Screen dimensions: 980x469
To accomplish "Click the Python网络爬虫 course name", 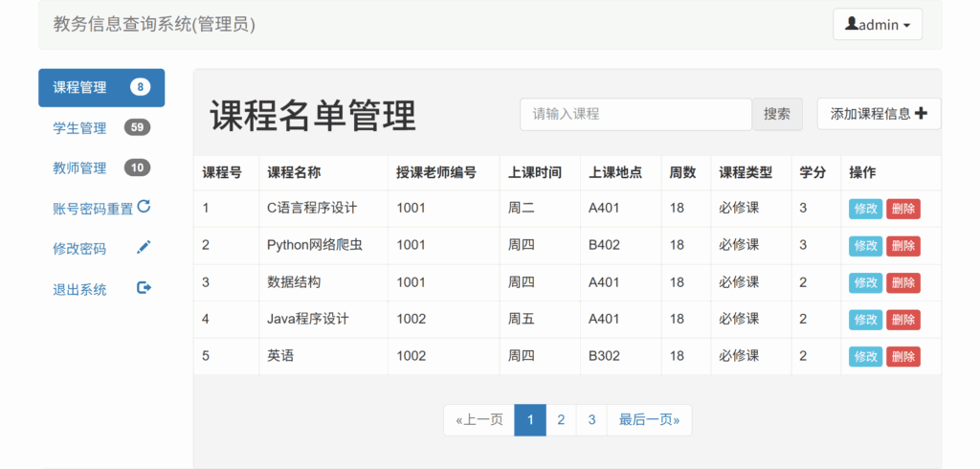I will click(x=315, y=244).
